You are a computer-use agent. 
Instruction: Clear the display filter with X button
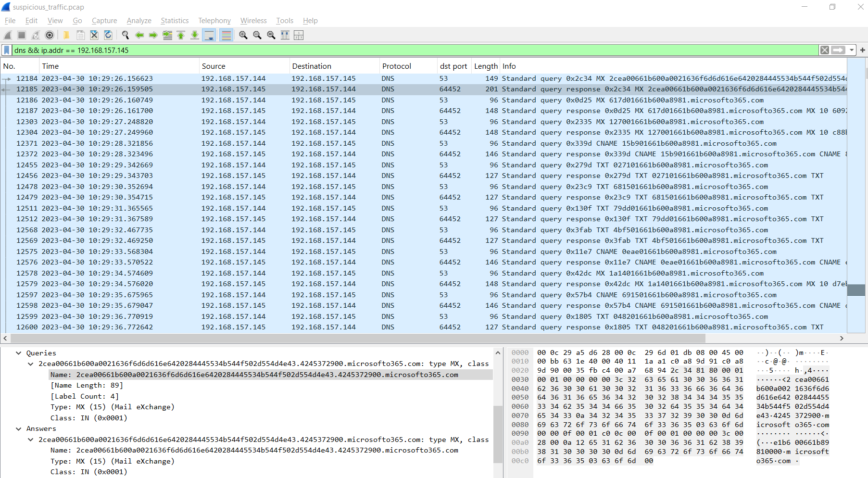(x=825, y=50)
